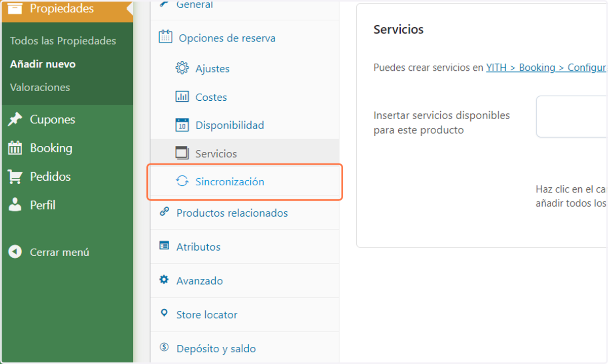Click the Haz clic en el help text
Image resolution: width=608 pixels, height=364 pixels.
(x=571, y=196)
